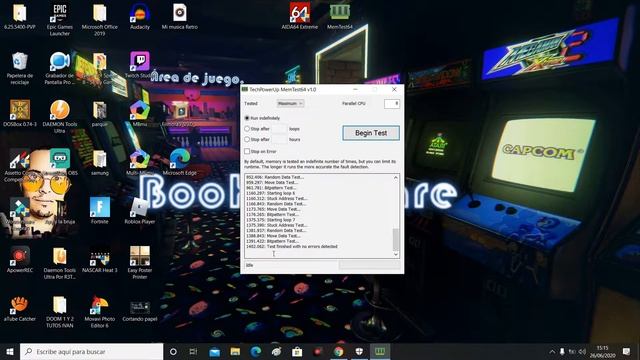Click the Idle status bar text

coord(249,265)
